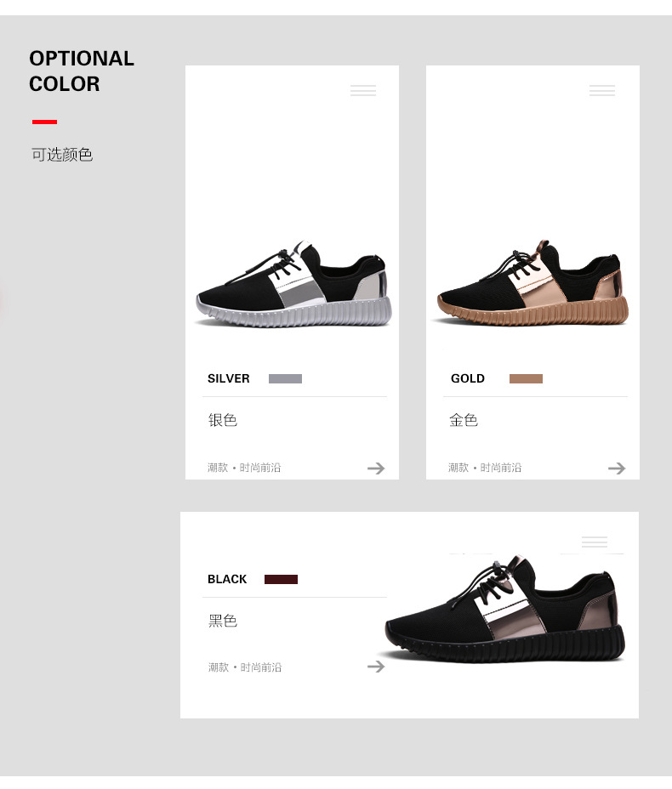View the gold sneaker image
The image size is (672, 789).
coord(532,283)
